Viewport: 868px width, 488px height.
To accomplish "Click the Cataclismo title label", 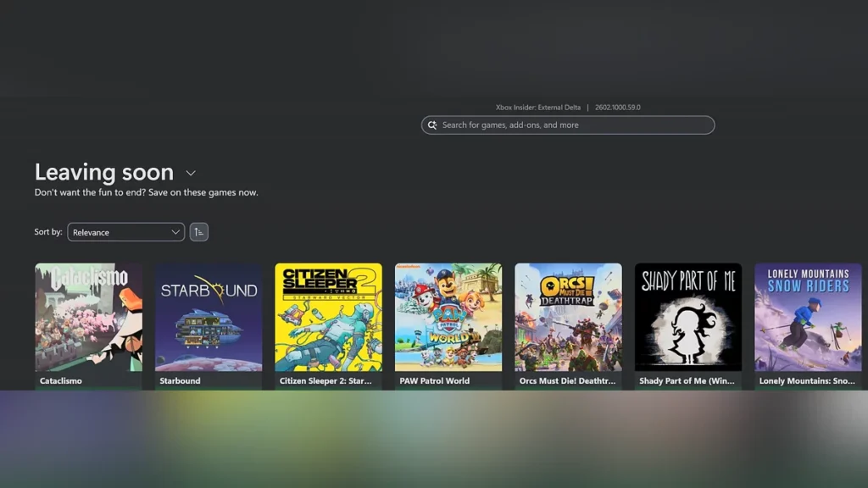I will pos(61,381).
